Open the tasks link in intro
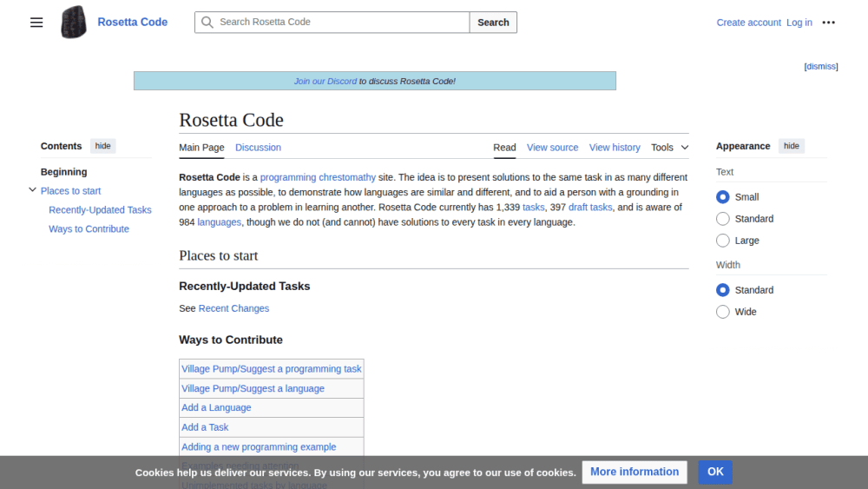Viewport: 868px width, 489px height. [533, 207]
